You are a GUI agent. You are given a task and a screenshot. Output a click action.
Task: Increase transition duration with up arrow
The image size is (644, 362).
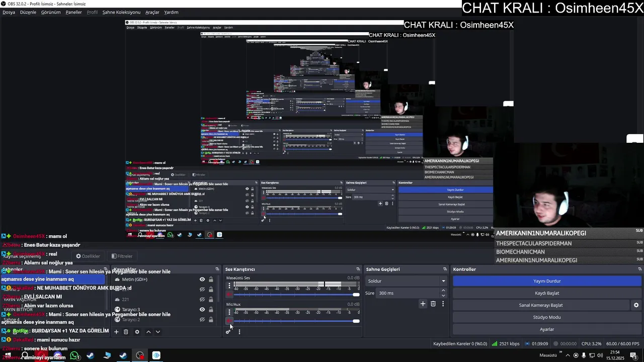(443, 291)
